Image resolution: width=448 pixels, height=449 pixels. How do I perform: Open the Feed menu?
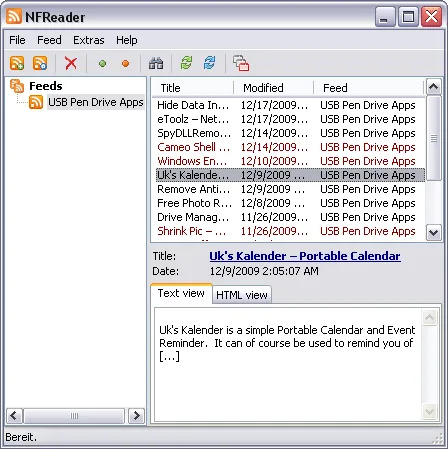point(49,40)
